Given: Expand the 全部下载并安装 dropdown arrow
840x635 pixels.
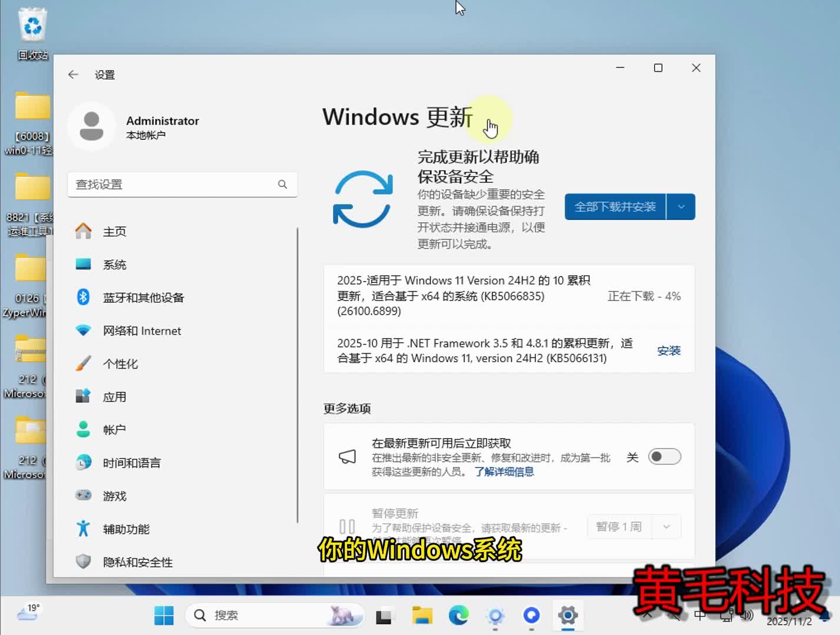Looking at the screenshot, I should click(681, 206).
